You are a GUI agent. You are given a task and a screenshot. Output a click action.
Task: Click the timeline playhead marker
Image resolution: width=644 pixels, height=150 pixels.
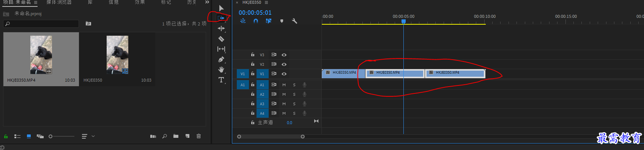tap(404, 21)
